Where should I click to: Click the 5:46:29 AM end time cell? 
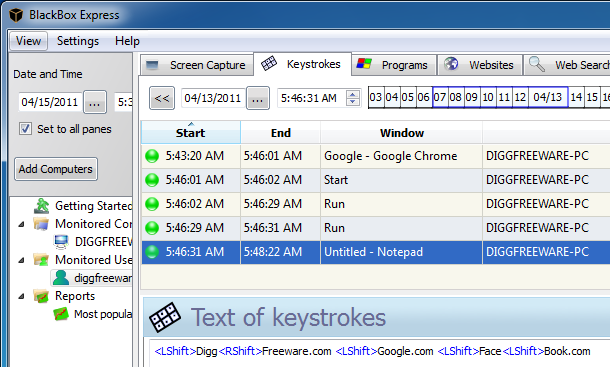[x=280, y=204]
